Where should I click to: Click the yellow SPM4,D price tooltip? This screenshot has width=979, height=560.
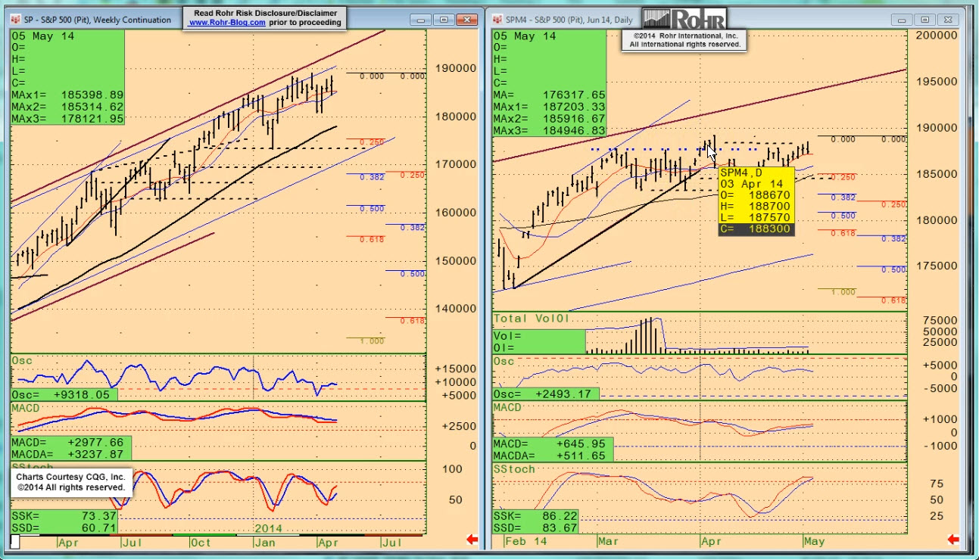click(756, 201)
